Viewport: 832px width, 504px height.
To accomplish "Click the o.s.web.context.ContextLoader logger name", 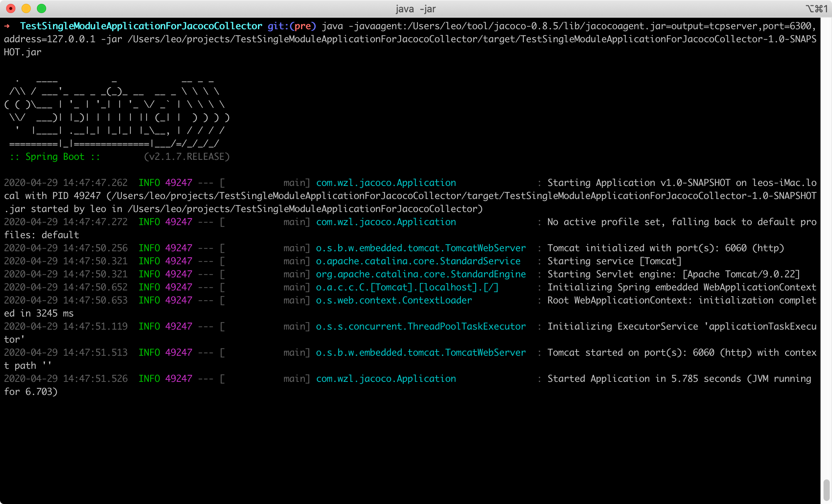I will (x=394, y=300).
